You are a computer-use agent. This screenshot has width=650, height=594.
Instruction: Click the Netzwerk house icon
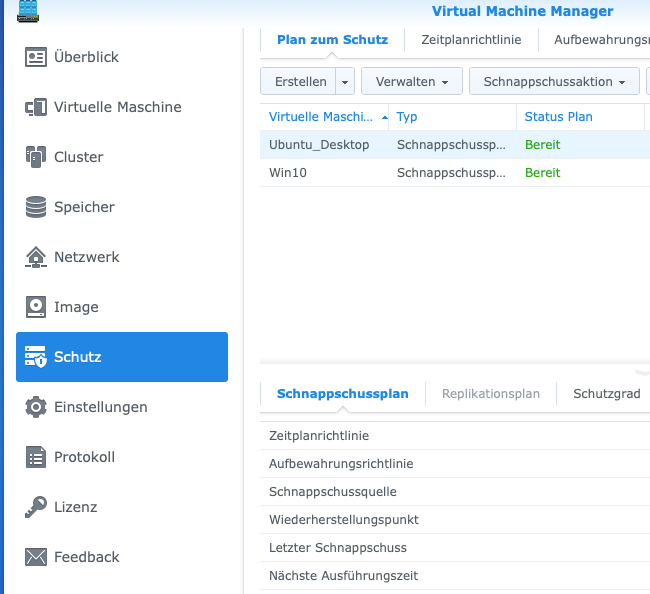click(36, 257)
